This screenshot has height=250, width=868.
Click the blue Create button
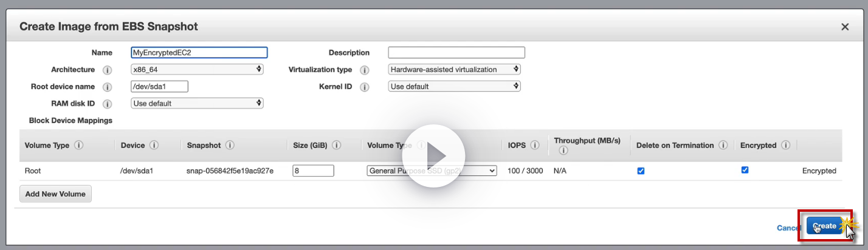825,226
